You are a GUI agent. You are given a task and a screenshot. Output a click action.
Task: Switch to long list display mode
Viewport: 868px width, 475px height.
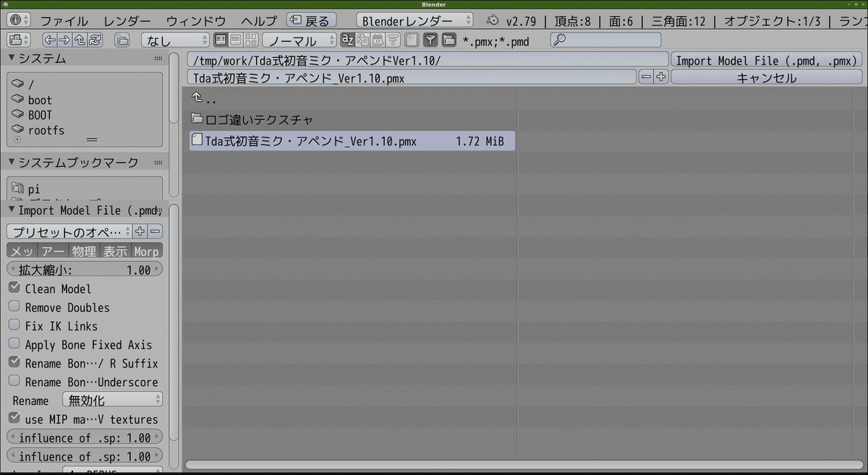click(x=237, y=40)
